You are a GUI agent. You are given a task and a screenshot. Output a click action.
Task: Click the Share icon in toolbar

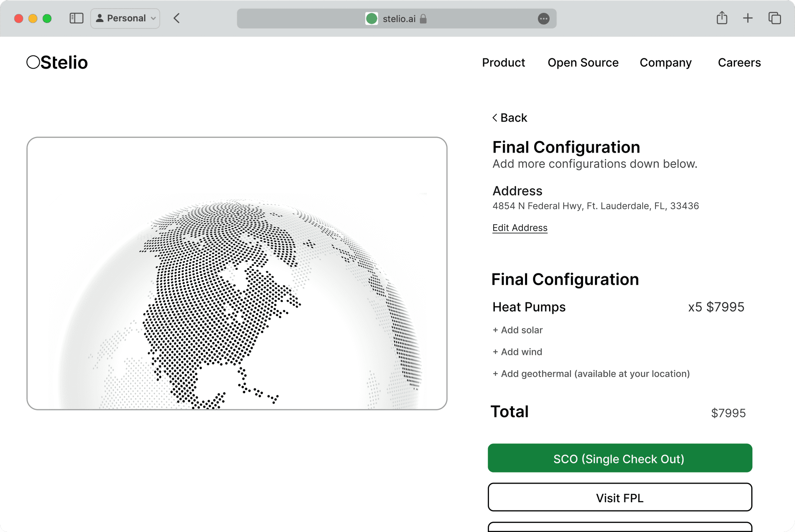click(722, 18)
